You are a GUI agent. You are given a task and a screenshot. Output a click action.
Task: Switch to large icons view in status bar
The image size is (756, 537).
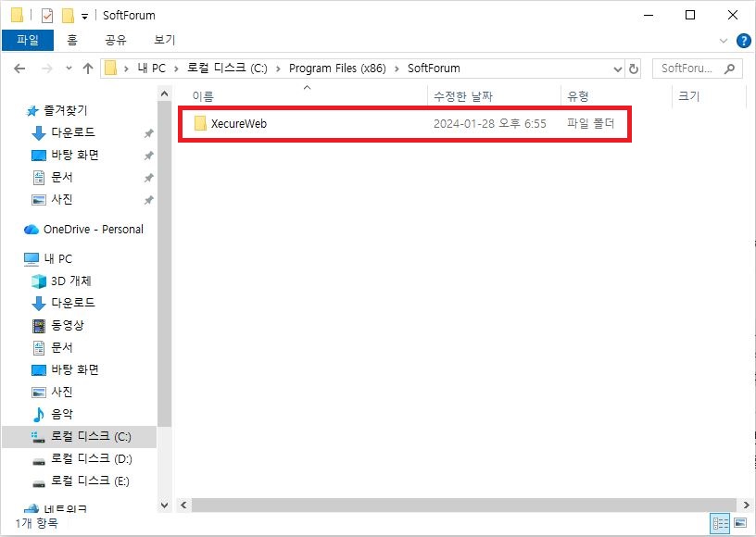click(x=740, y=523)
